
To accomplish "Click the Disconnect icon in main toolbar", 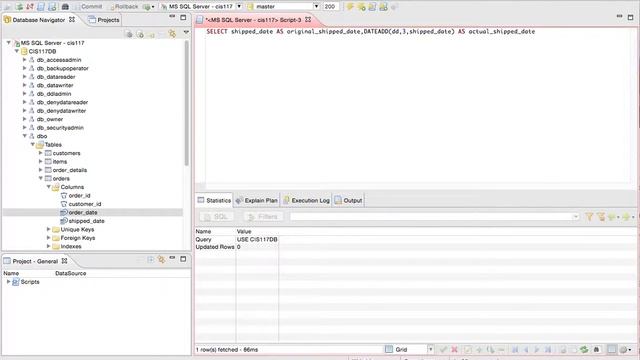I will tap(30, 7).
